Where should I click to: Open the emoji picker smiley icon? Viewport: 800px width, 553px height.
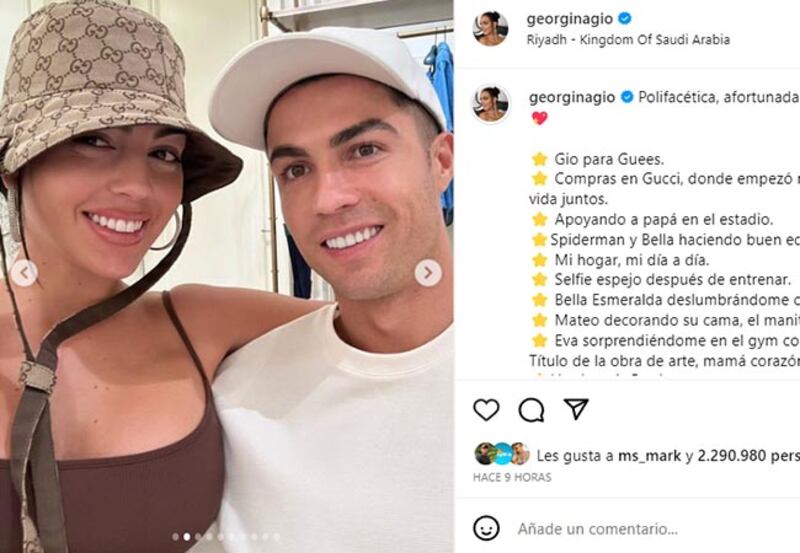[x=486, y=528]
